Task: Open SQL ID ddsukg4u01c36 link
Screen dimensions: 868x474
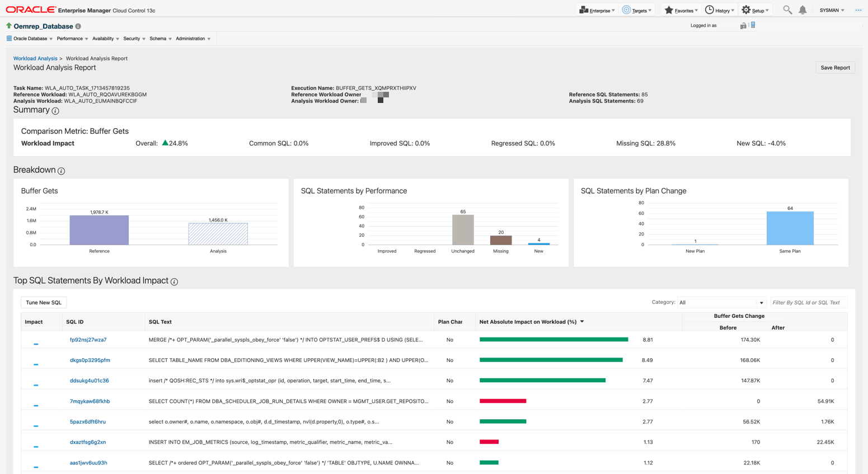Action: tap(89, 381)
